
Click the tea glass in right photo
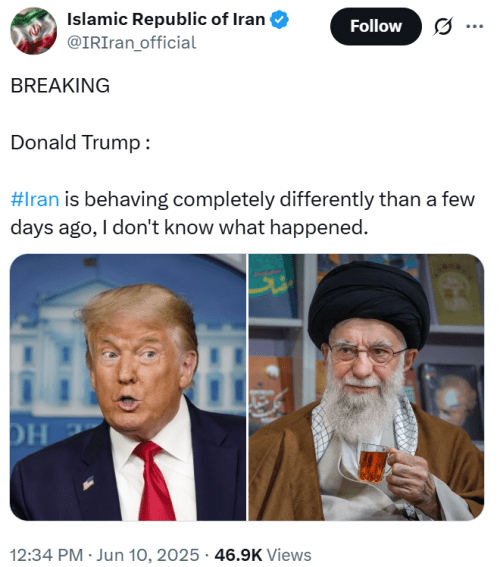pyautogui.click(x=375, y=463)
